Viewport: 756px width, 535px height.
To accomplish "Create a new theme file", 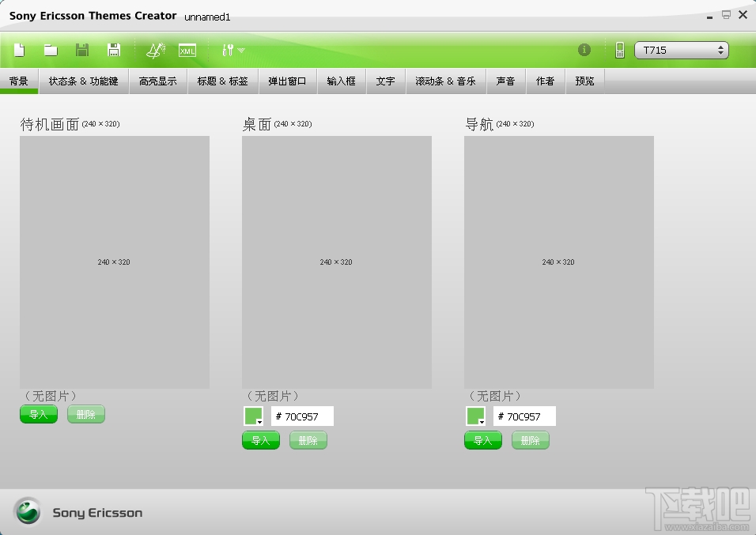I will pos(19,50).
